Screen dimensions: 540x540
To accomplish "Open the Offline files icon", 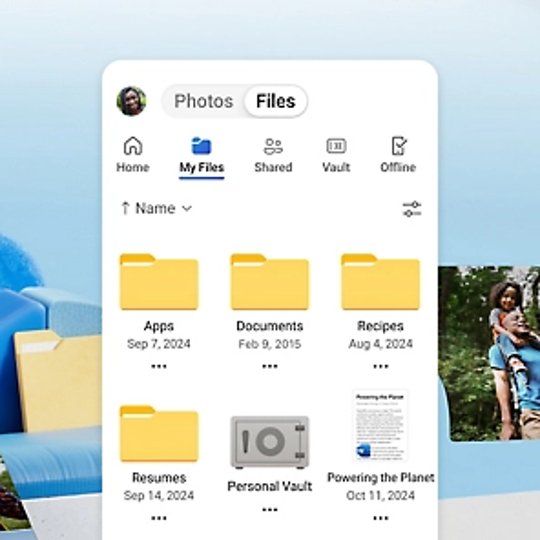I will 399,146.
